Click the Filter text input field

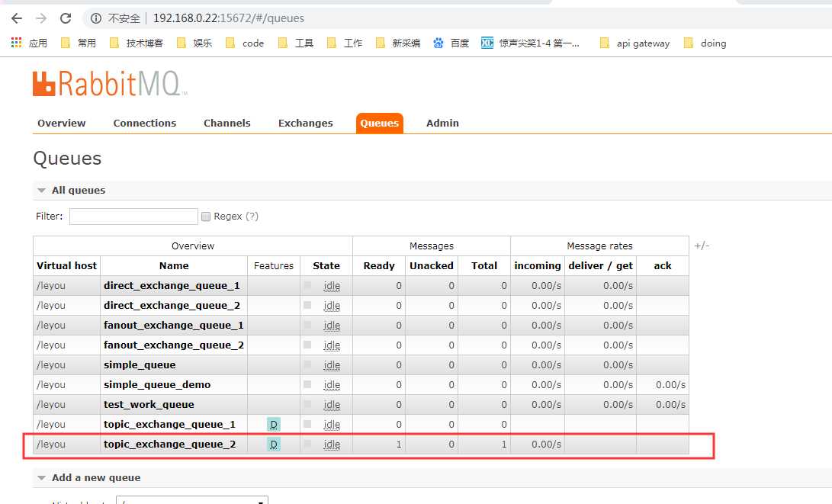(x=133, y=217)
